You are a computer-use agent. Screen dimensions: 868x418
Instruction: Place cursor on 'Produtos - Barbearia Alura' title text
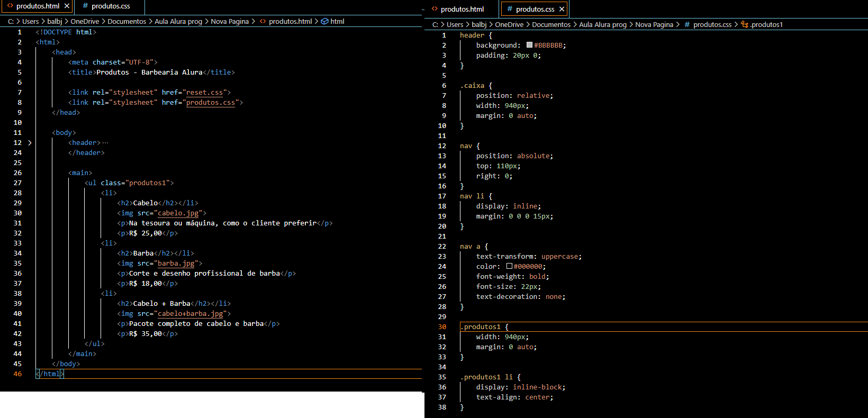pos(149,72)
